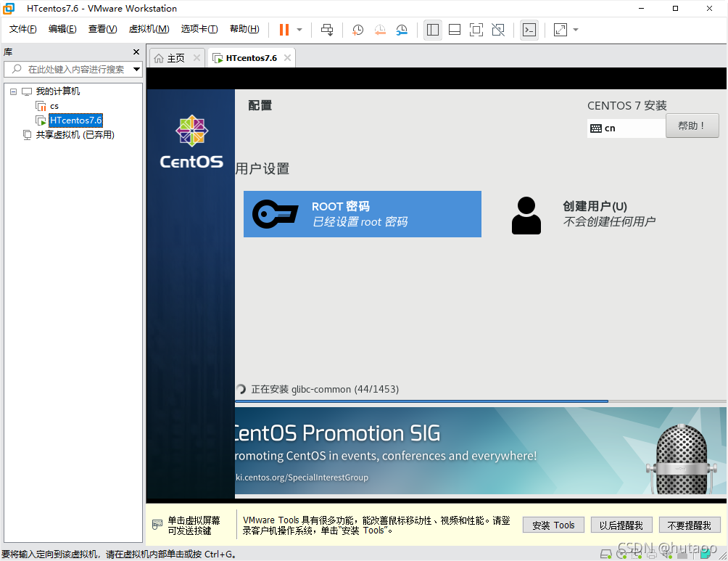Open the power options dropdown arrow

(299, 30)
